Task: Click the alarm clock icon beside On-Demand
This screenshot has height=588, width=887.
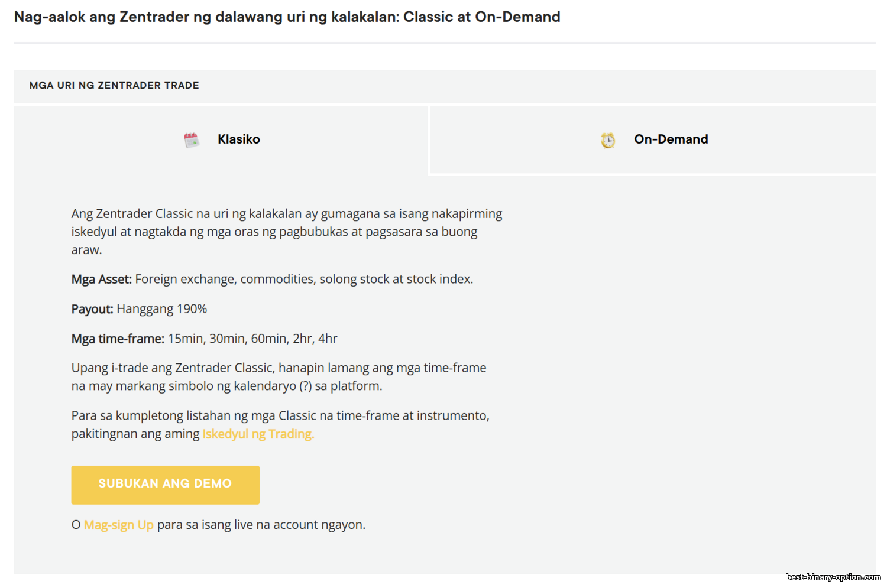Action: tap(608, 140)
